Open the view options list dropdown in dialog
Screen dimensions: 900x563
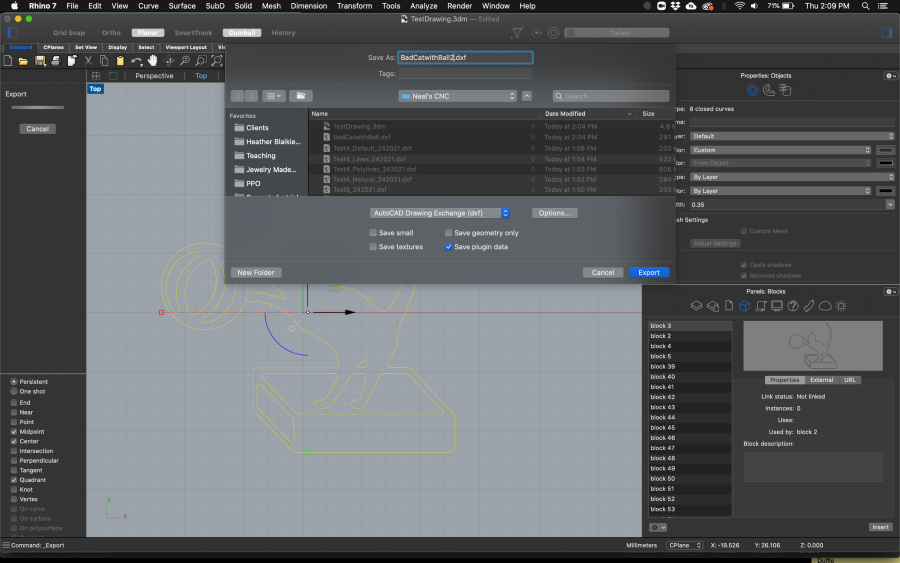274,96
